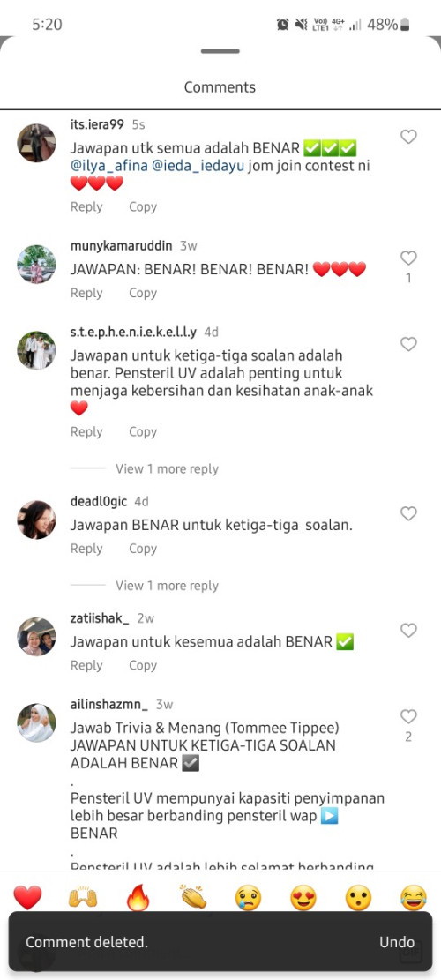Like zatiishak_ comment heart icon
441x980 pixels.
pyautogui.click(x=408, y=630)
